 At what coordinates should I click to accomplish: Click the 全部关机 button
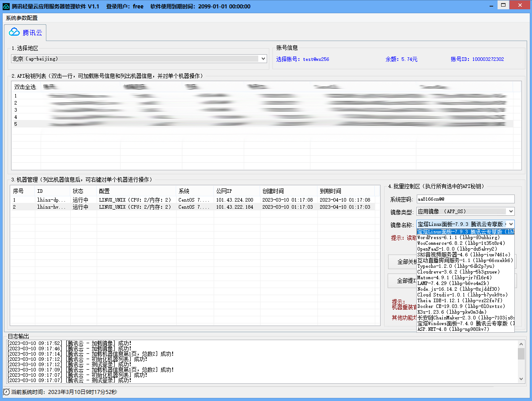(402, 262)
